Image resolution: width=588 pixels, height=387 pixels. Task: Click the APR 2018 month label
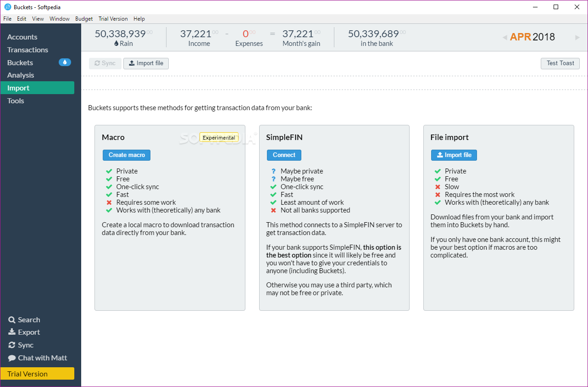coord(533,37)
